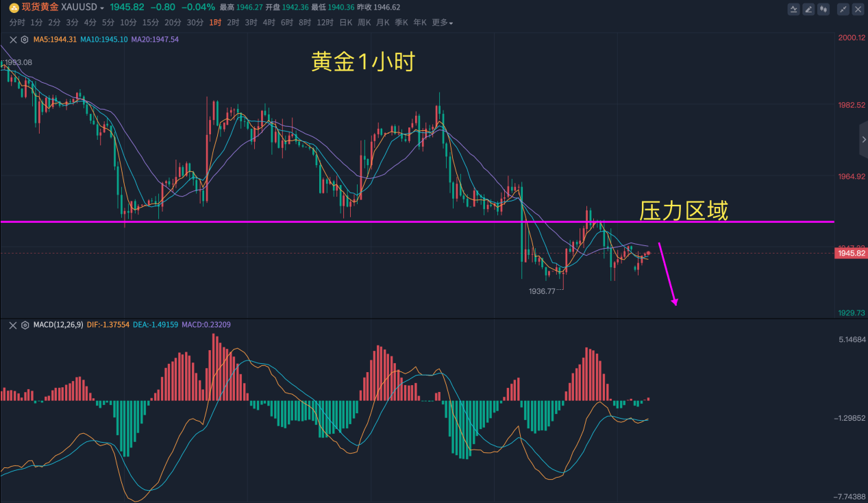Select the pencil drawing tool

pos(808,9)
